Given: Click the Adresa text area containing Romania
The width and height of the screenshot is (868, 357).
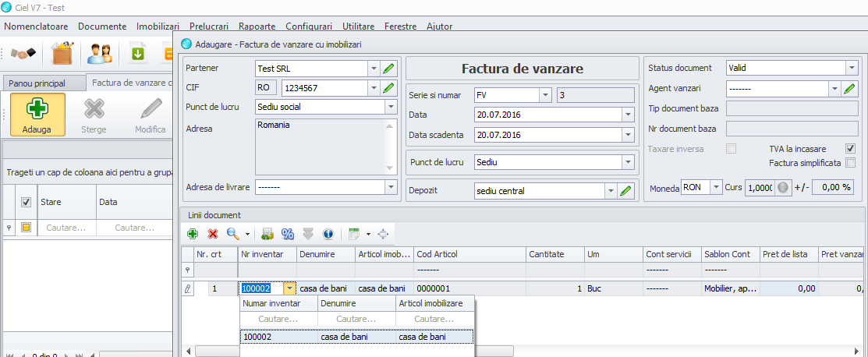Looking at the screenshot, I should click(x=327, y=147).
